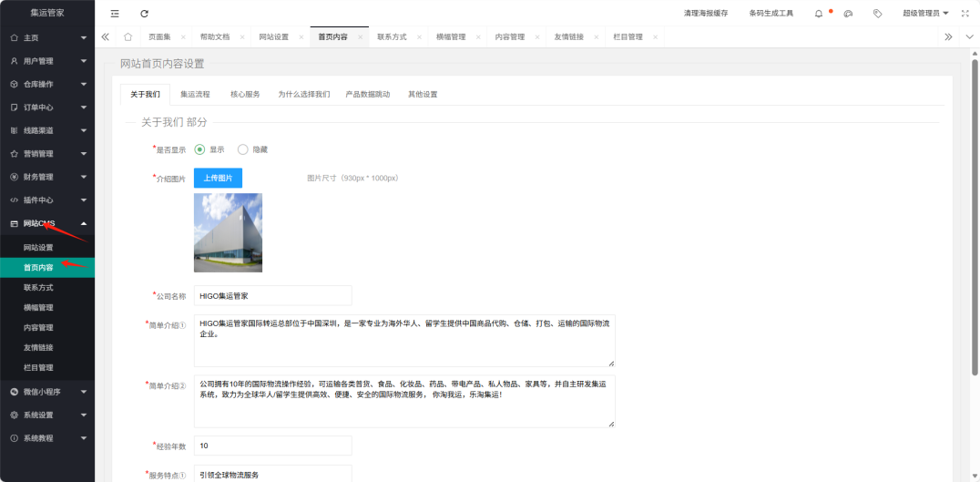Click the 主页 house icon in the sidebar
This screenshot has width=980, height=482.
click(x=15, y=37)
